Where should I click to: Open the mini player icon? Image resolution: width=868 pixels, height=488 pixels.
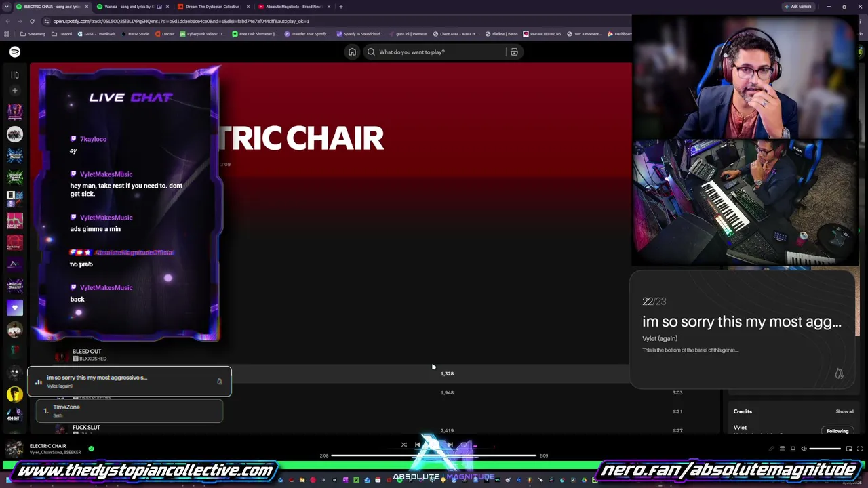point(848,449)
